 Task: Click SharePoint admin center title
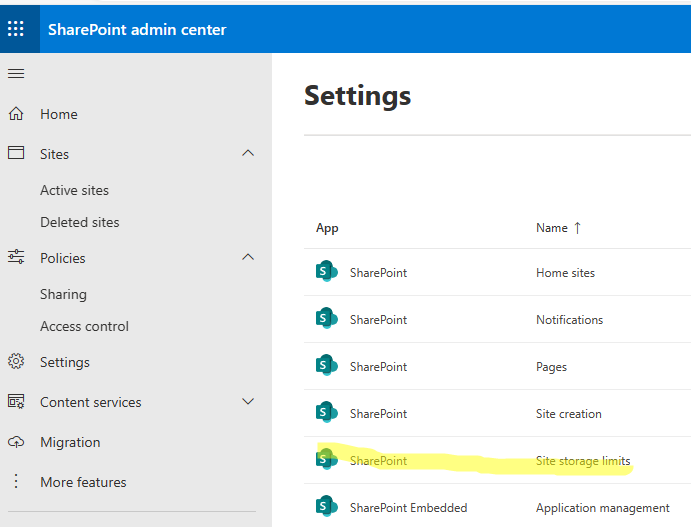137,30
